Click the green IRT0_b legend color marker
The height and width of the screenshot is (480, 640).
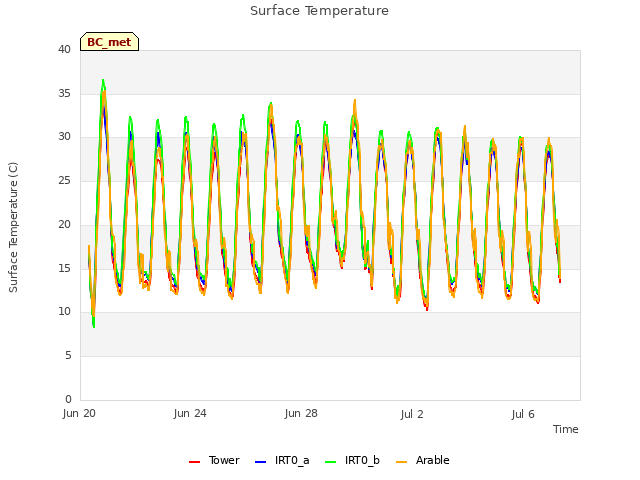[331, 462]
